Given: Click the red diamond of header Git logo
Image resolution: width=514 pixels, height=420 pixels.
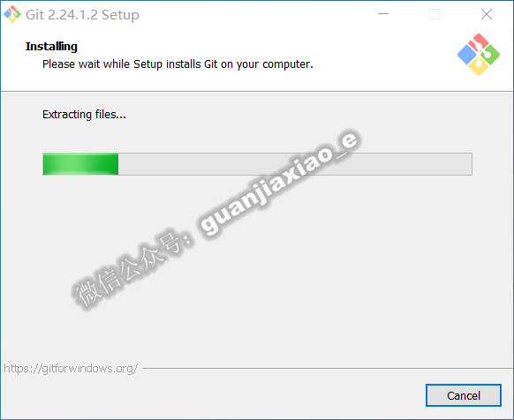Looking at the screenshot, I should (x=479, y=41).
